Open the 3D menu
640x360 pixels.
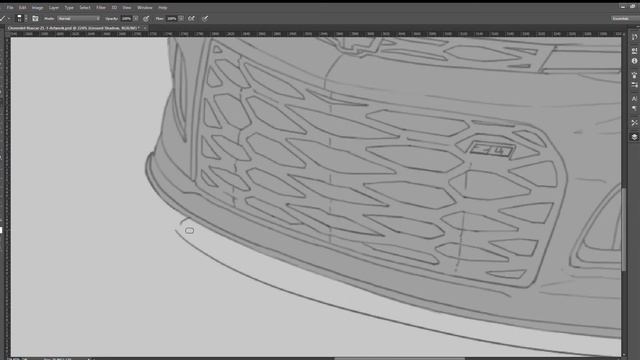114,7
